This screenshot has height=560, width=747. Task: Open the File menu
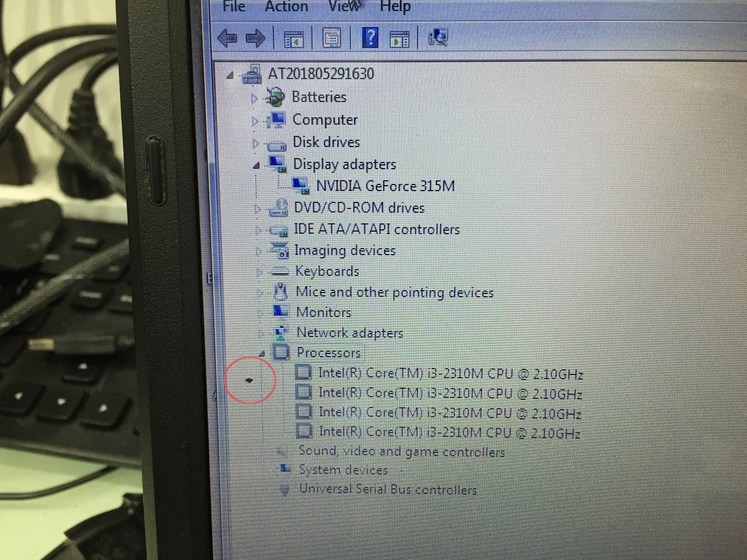233,6
